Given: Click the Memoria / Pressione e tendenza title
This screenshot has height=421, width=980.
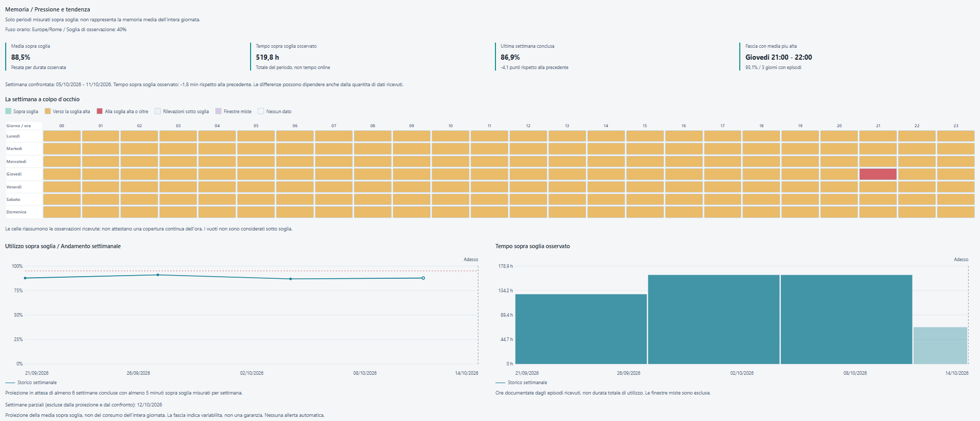Looking at the screenshot, I should coord(48,9).
